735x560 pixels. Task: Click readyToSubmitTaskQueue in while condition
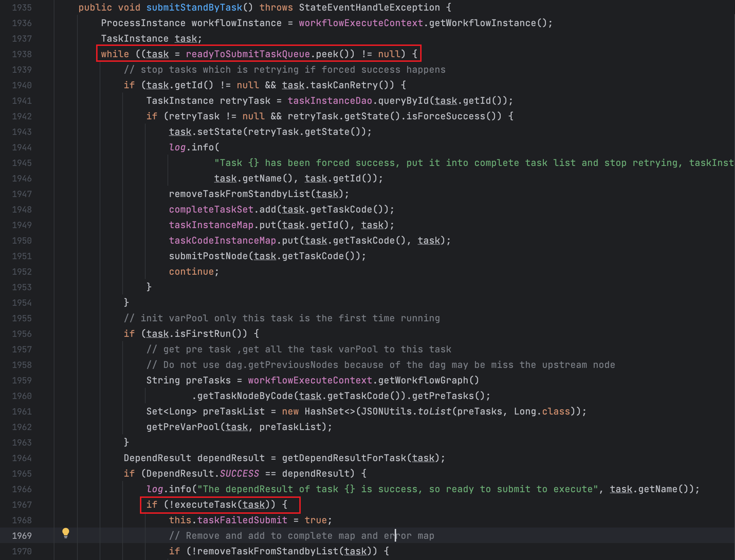tap(248, 54)
